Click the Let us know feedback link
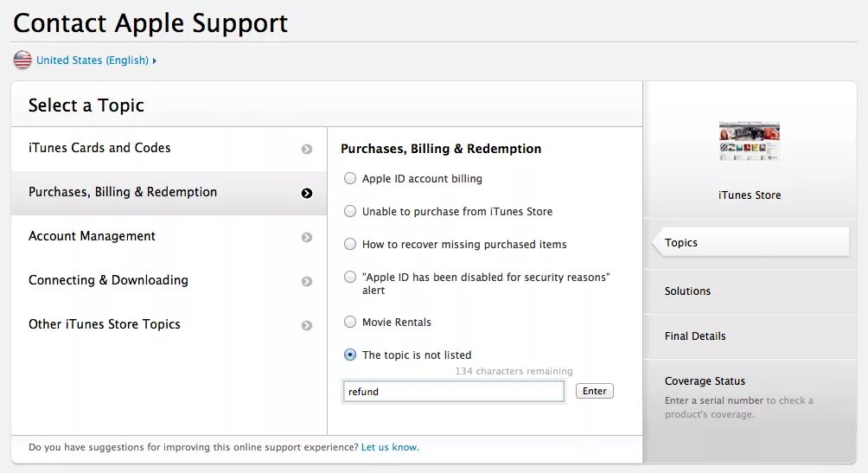Viewport: 868px width, 473px height. point(390,447)
